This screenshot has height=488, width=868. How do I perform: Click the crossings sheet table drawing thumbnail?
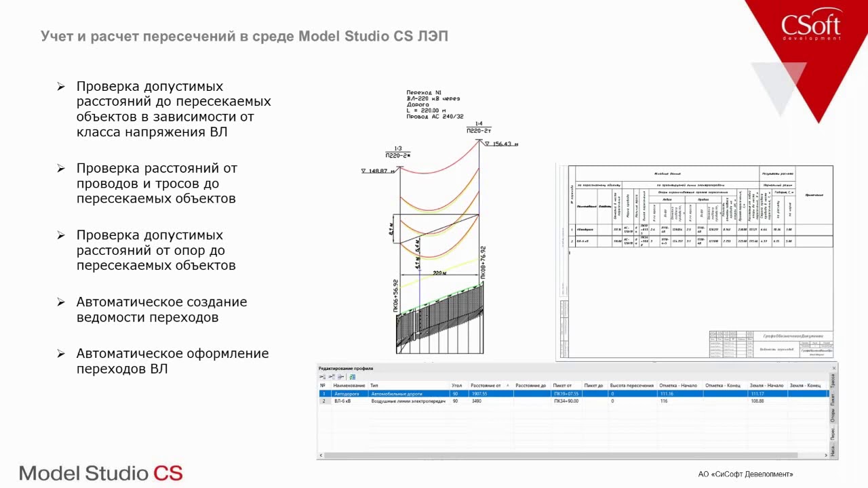point(695,262)
